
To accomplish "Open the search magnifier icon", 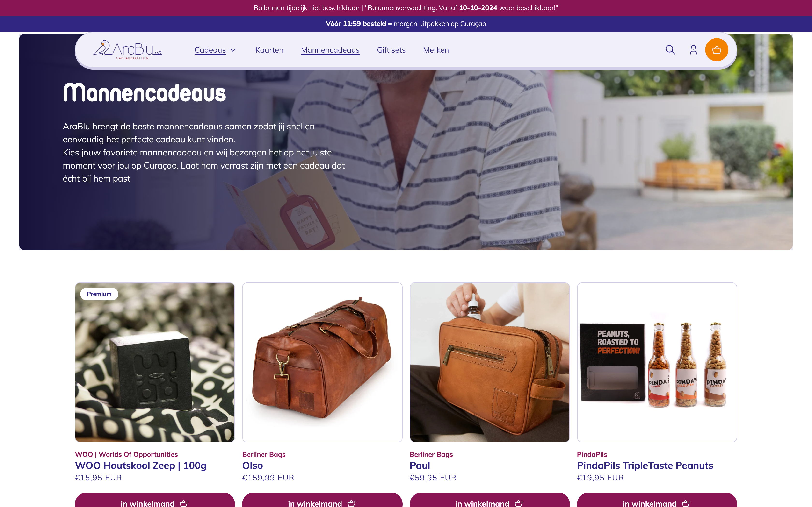I will click(x=670, y=50).
